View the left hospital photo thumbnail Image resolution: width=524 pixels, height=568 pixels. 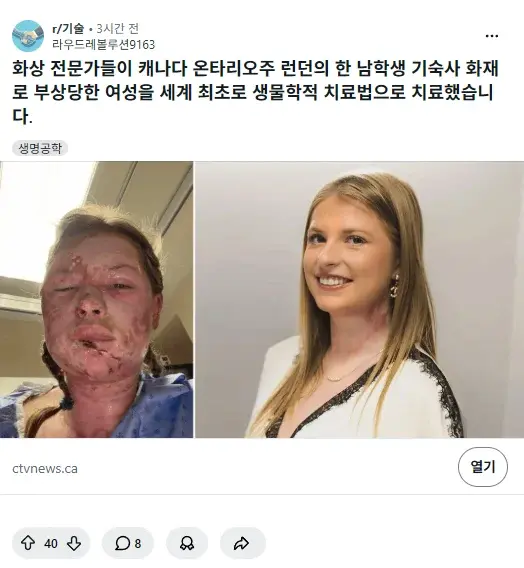96,300
